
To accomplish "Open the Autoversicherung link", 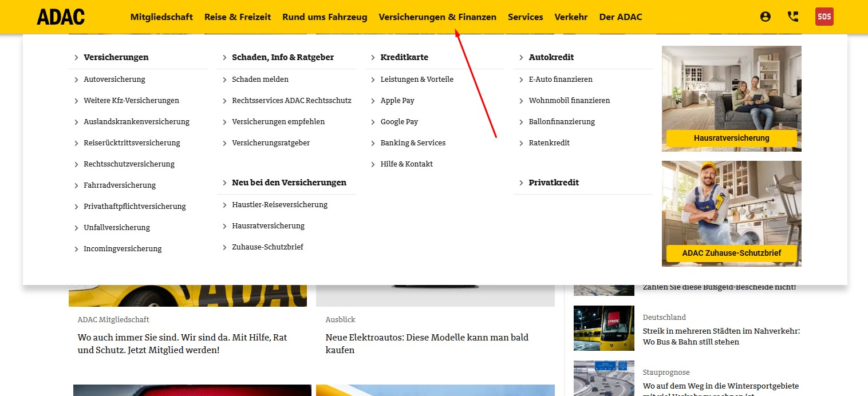I will 114,79.
